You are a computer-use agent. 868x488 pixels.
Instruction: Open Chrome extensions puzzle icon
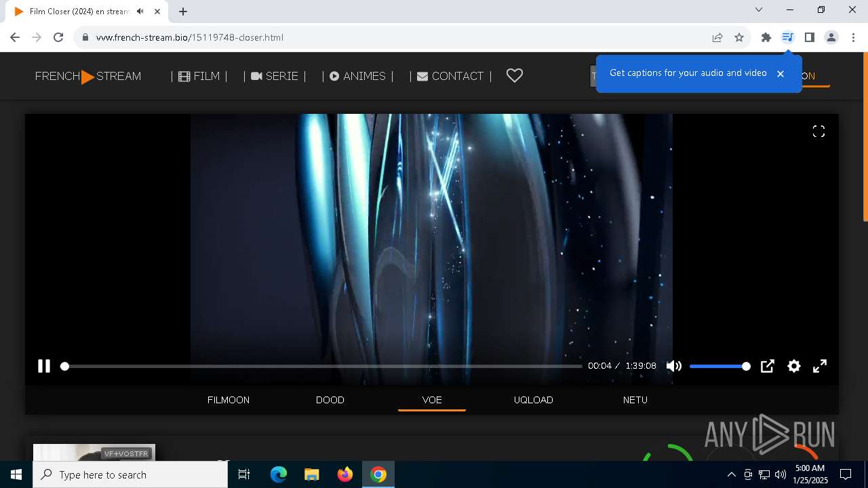pyautogui.click(x=766, y=37)
